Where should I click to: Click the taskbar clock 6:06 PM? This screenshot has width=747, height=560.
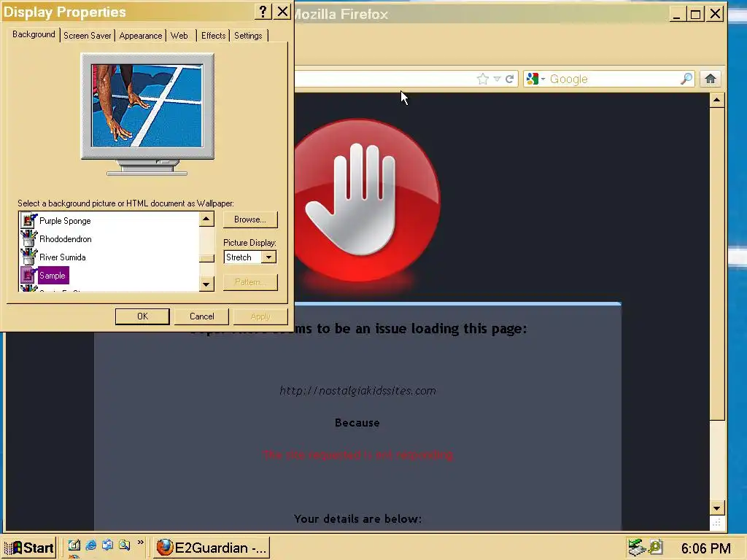point(705,548)
